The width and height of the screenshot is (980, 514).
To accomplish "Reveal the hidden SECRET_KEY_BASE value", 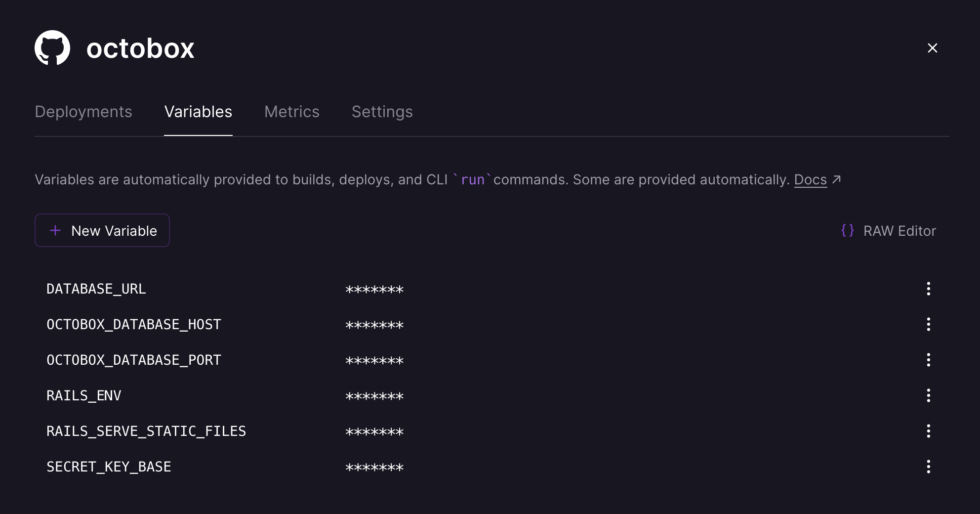I will click(374, 466).
